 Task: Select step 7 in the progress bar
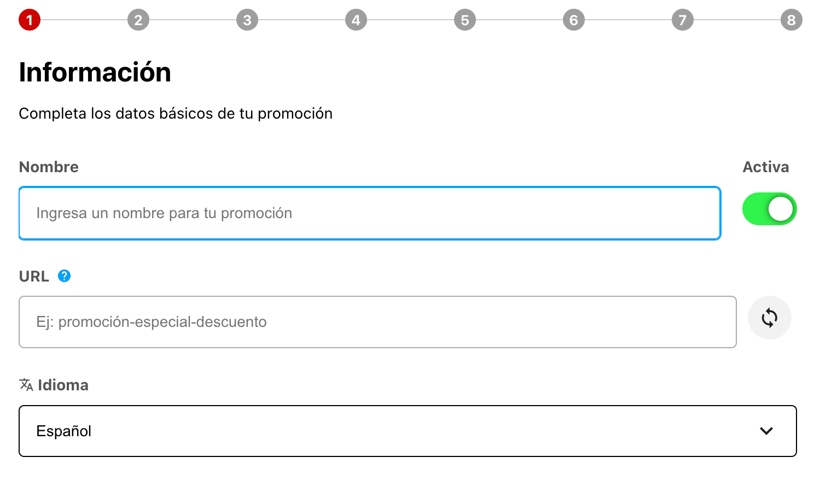682,19
